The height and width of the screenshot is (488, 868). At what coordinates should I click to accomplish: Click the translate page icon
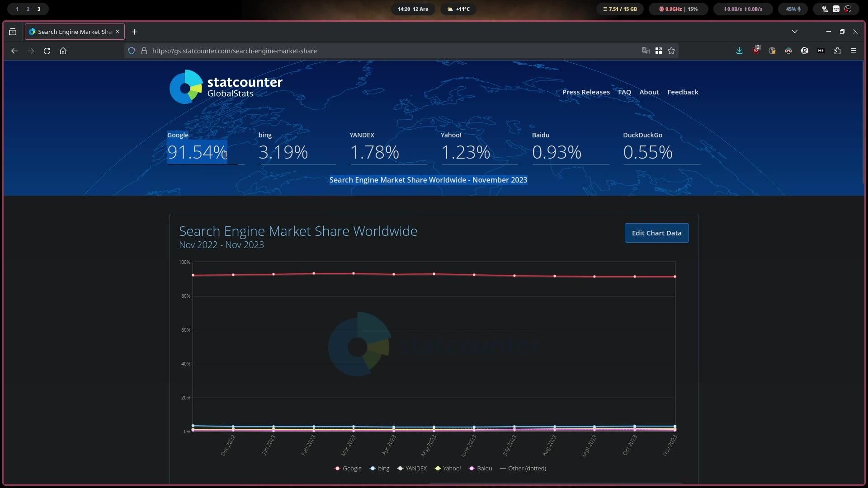pos(646,51)
